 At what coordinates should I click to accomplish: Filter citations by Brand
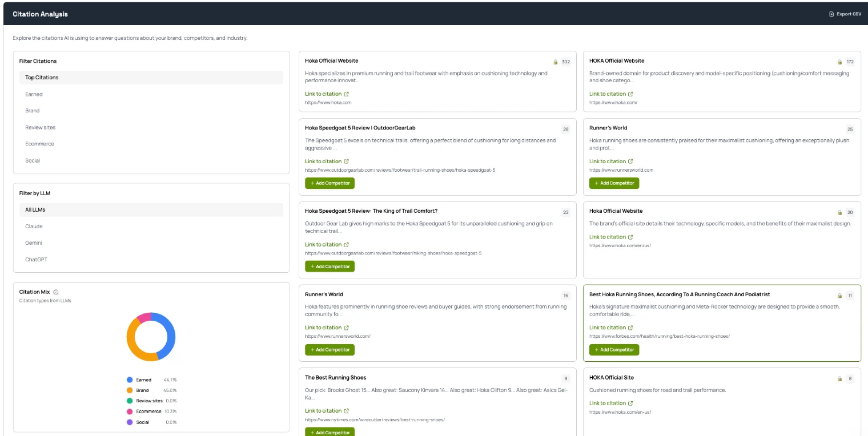click(x=151, y=111)
